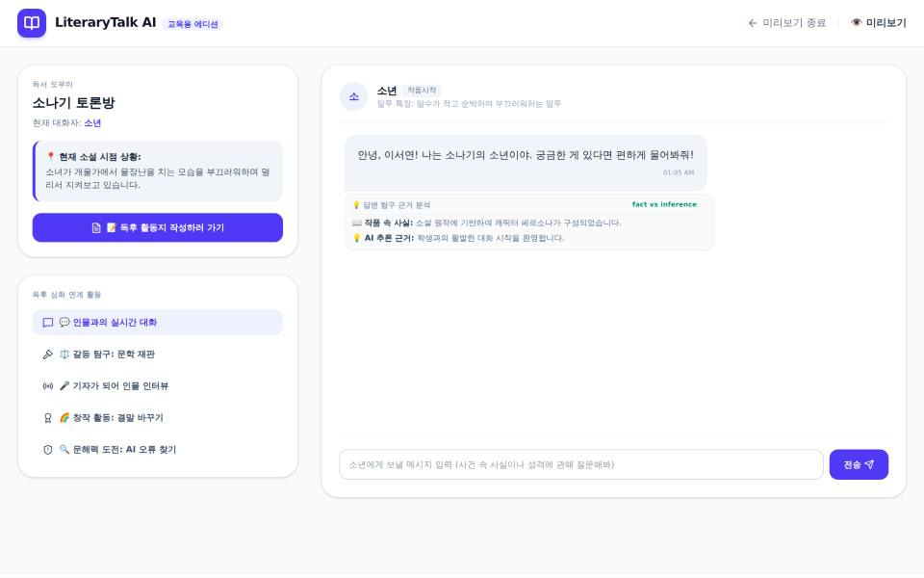Screen dimensions: 924x578
Task: Click the back arrow beside 미리보기 종료
Action: [x=753, y=23]
